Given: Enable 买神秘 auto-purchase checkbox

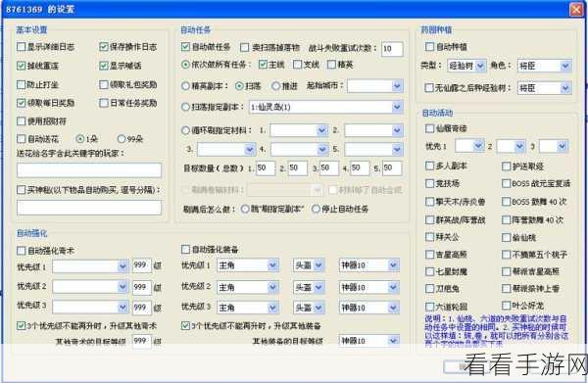Looking at the screenshot, I should [22, 190].
